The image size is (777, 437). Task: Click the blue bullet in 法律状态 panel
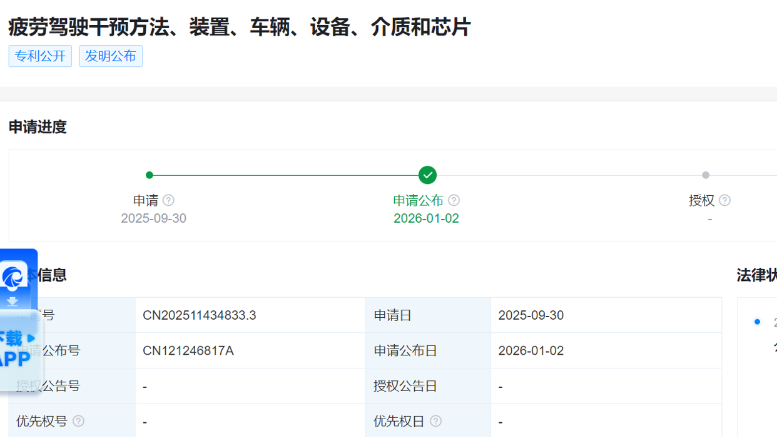pos(757,322)
